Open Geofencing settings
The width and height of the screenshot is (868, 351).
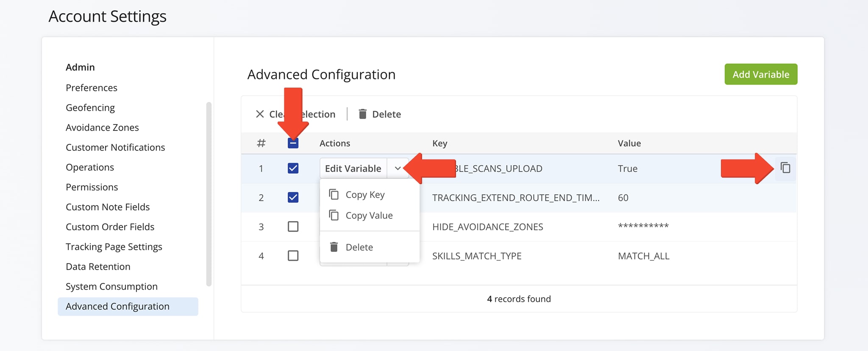coord(90,108)
